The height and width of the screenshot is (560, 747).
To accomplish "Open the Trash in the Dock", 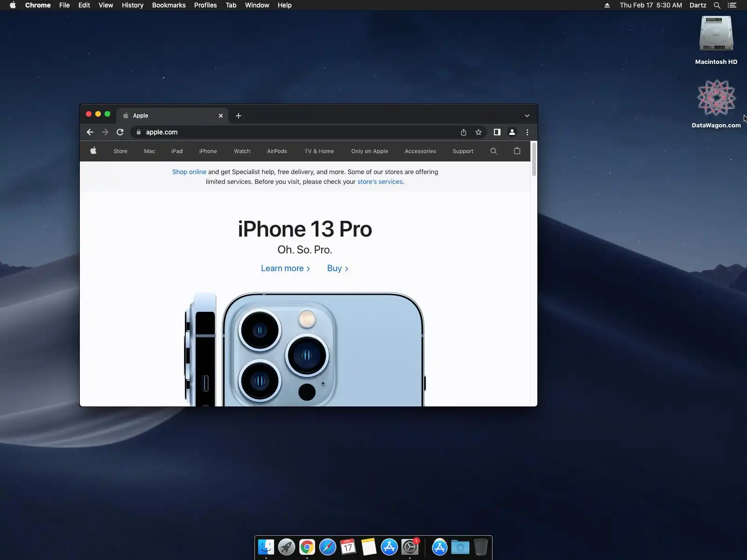I will point(481,547).
